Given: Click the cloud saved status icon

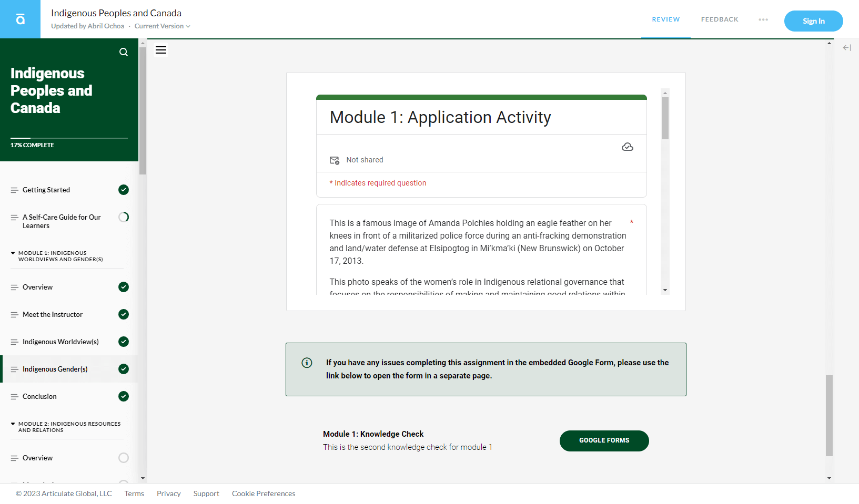Looking at the screenshot, I should pos(628,147).
